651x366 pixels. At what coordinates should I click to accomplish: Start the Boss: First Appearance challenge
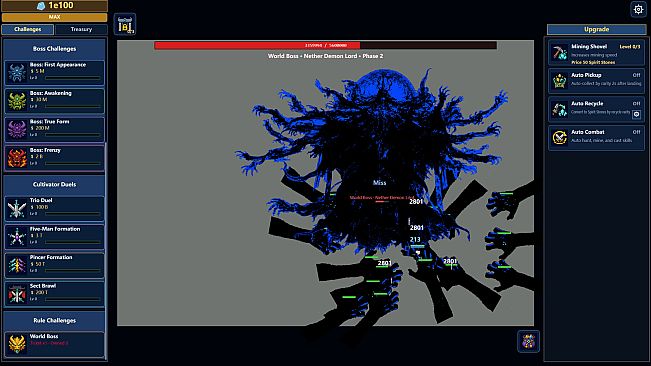[x=54, y=73]
